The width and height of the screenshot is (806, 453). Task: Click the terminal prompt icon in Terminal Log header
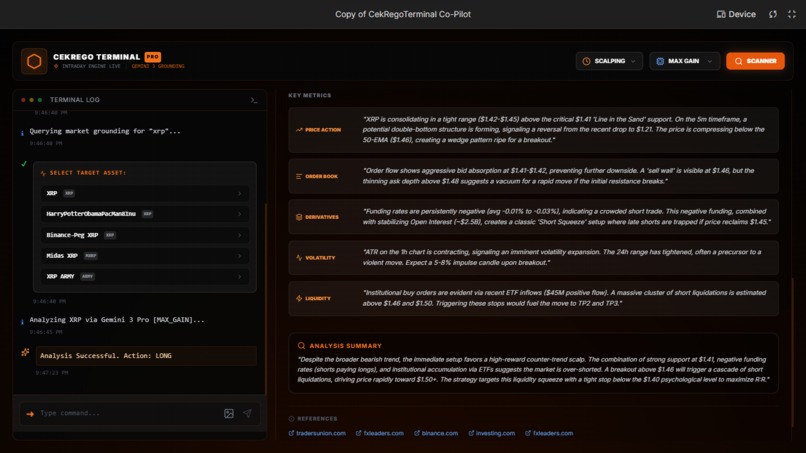tap(254, 100)
